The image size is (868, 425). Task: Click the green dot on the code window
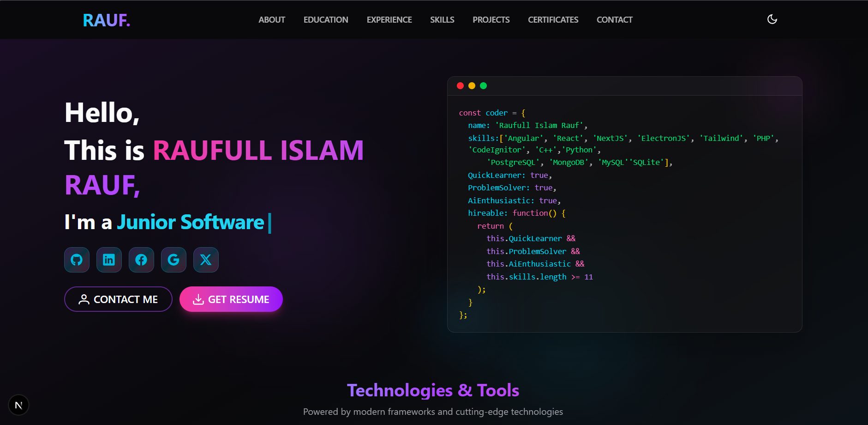click(x=484, y=85)
